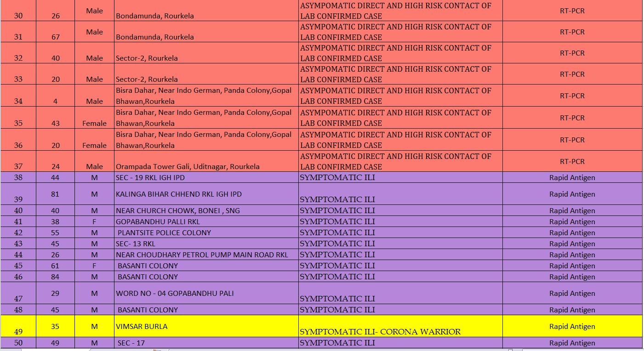Click the Orampada Tower Gali, Uditnagar address cell
The width and height of the screenshot is (644, 351).
click(x=206, y=162)
